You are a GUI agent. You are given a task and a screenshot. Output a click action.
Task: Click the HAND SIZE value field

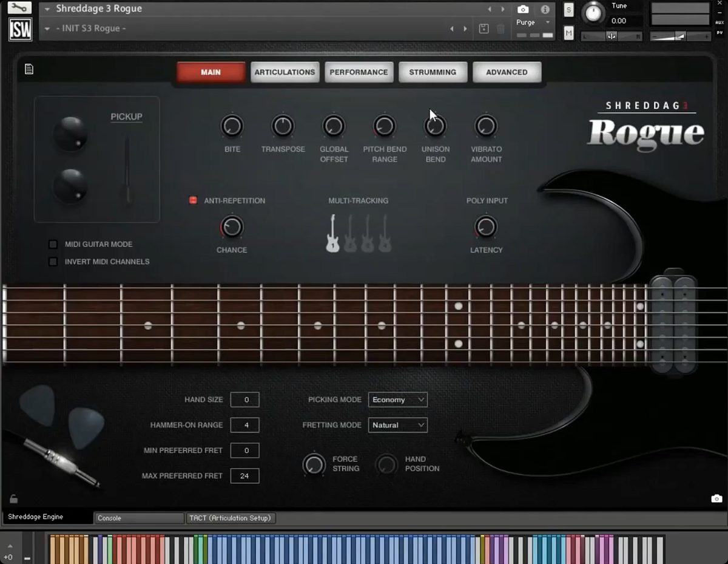245,399
